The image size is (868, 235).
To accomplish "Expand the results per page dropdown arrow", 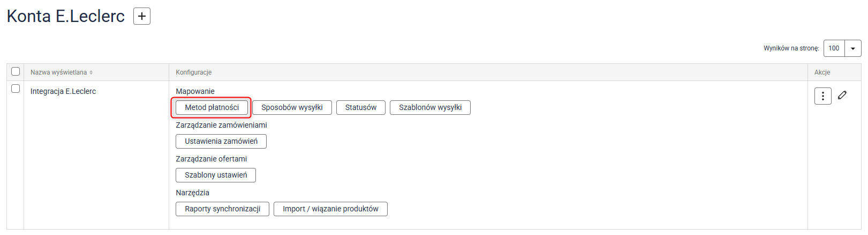I will point(853,48).
